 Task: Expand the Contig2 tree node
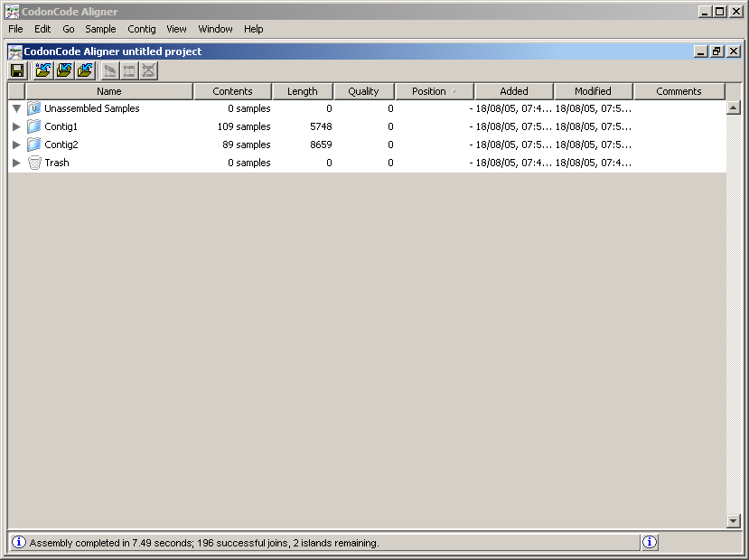pos(17,145)
